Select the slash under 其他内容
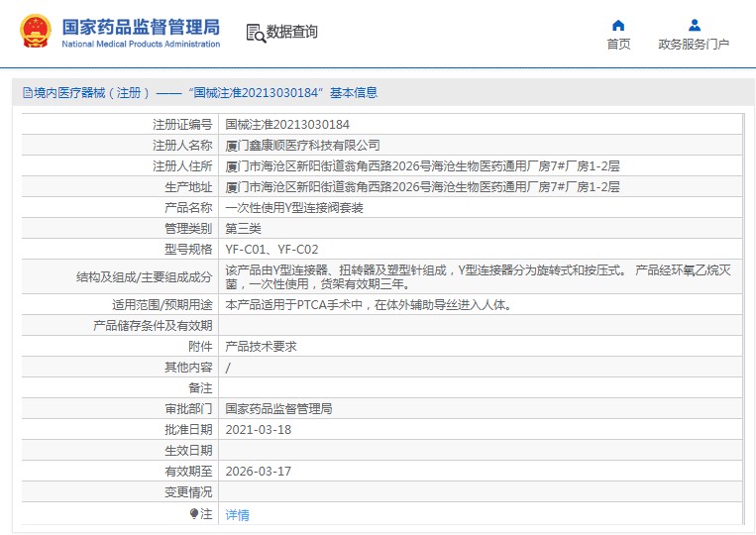The image size is (756, 535). pos(228,368)
